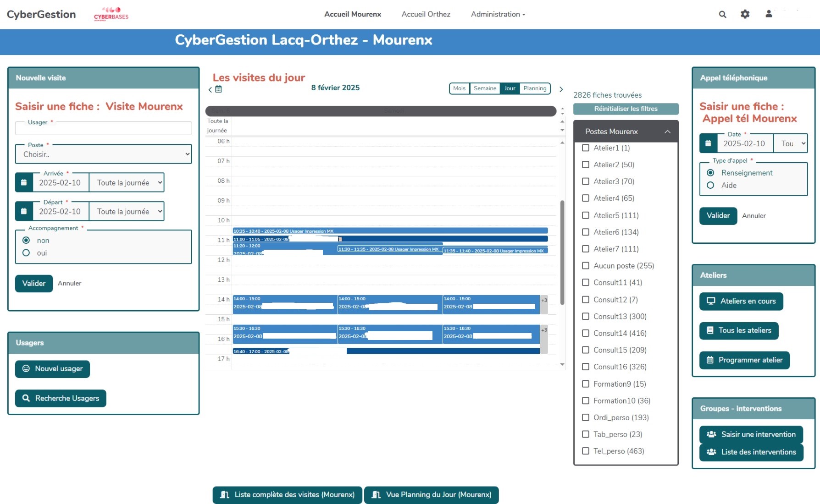Click the all-day section scroll up arrow
This screenshot has width=820, height=504.
coord(562,121)
